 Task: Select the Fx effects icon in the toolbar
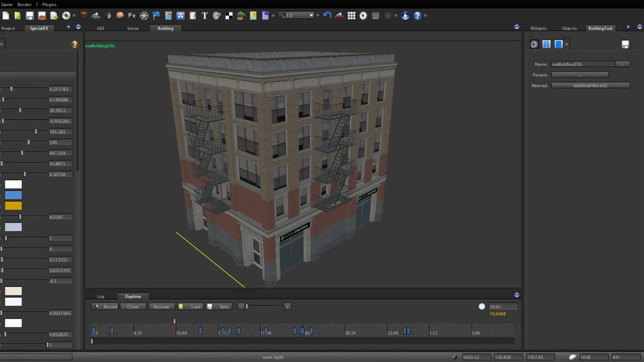[131, 15]
